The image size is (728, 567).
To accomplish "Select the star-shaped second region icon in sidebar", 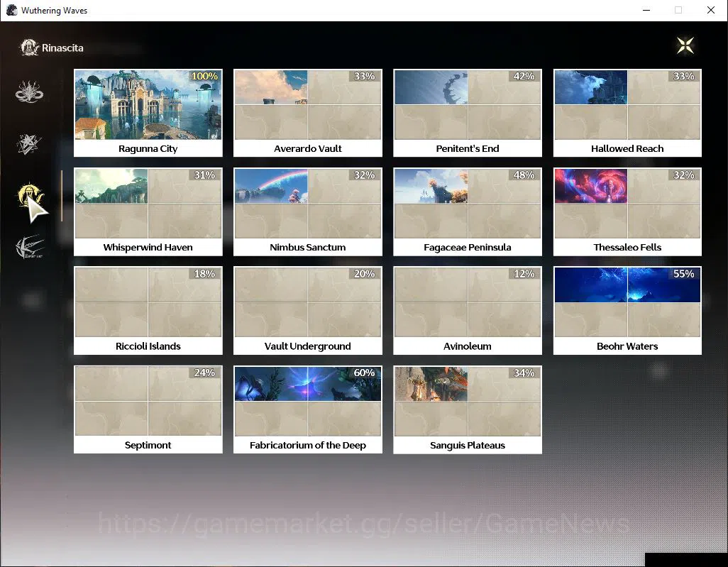I will 29,144.
